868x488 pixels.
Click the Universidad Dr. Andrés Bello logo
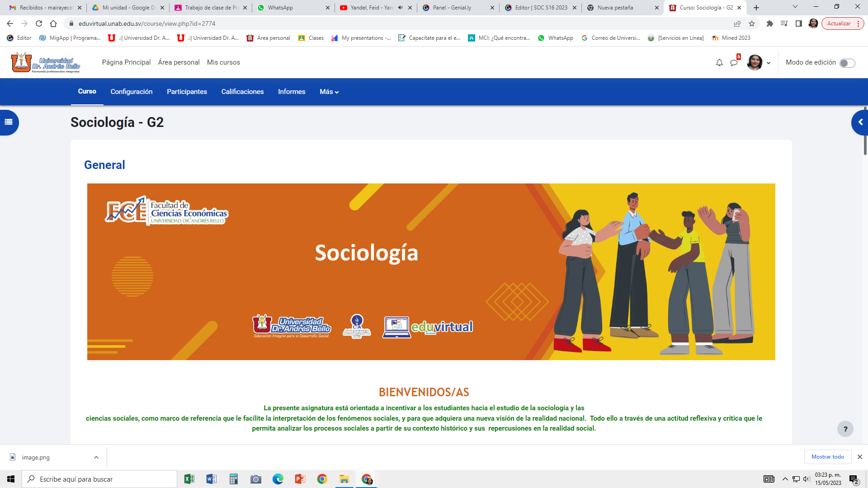(x=45, y=62)
